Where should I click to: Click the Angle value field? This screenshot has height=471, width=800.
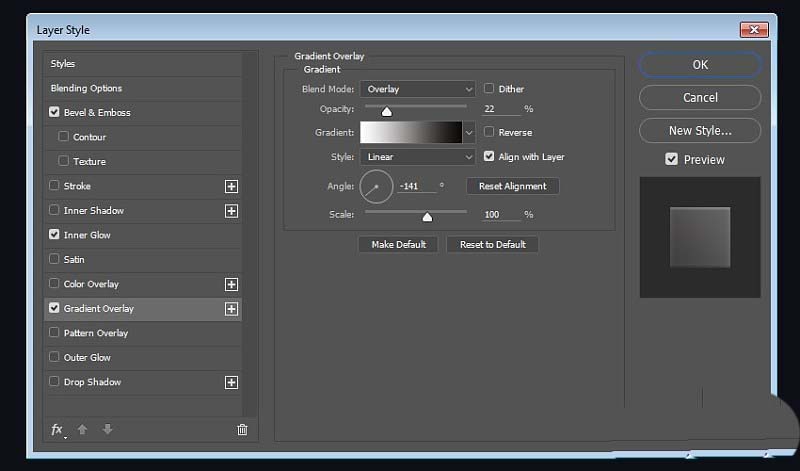point(417,186)
